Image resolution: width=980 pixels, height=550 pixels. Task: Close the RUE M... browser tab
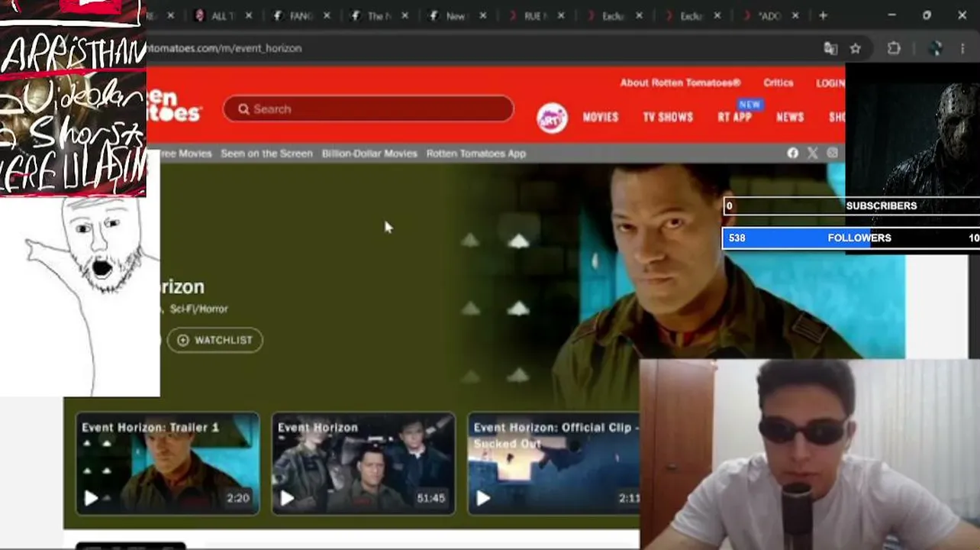tap(561, 16)
